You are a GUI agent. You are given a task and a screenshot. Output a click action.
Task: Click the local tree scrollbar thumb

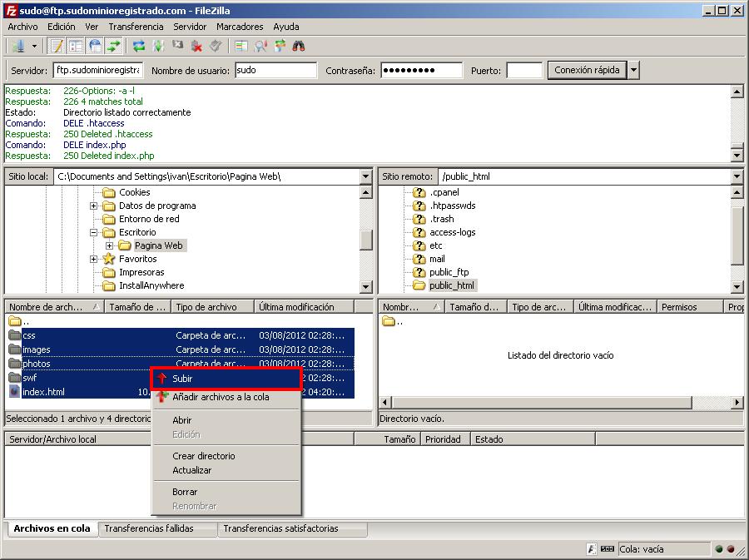[x=366, y=240]
